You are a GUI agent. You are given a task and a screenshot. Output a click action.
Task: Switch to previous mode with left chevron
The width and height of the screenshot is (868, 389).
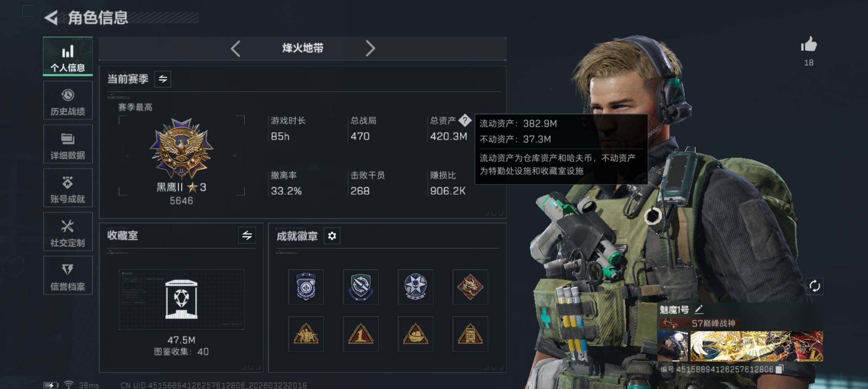[235, 49]
